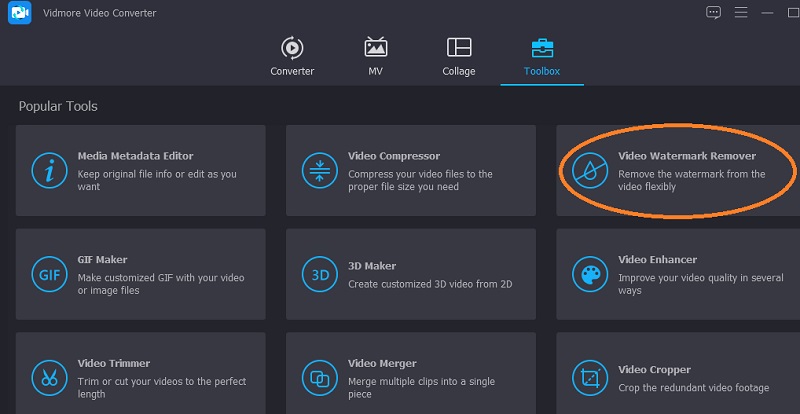Viewport: 800px width, 414px height.
Task: Switch to the MV tab
Action: point(376,56)
